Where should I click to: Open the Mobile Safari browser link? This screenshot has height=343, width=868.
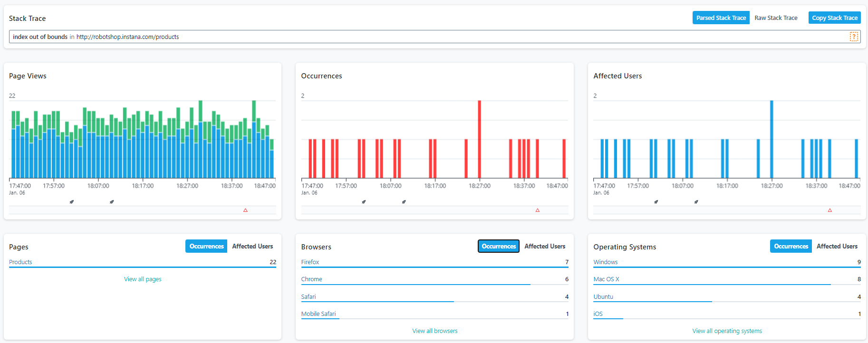[x=318, y=314]
